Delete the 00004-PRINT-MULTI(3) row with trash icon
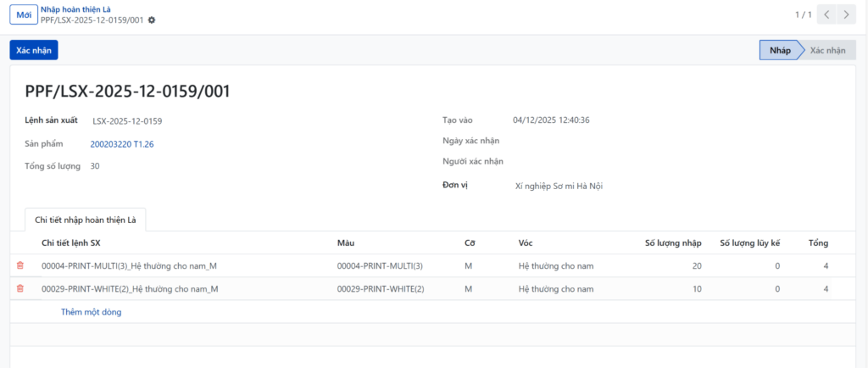Screen dimensions: 868x368 (20, 266)
